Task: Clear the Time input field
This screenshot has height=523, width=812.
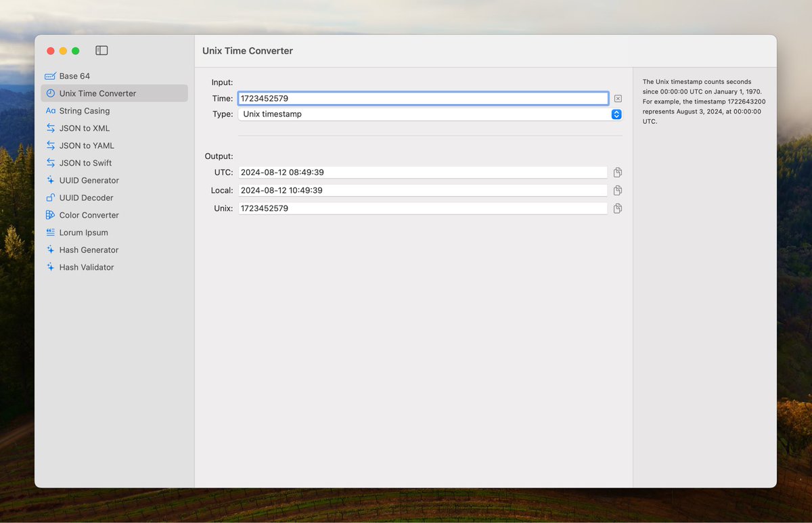Action: coord(618,99)
